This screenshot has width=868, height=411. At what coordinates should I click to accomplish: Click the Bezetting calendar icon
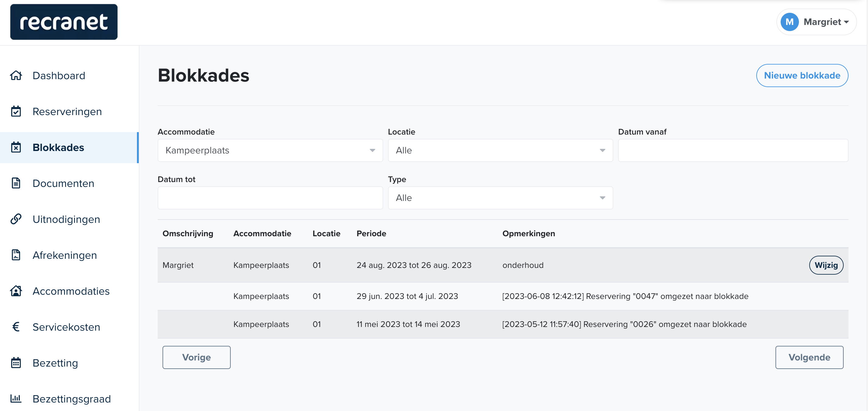[16, 363]
